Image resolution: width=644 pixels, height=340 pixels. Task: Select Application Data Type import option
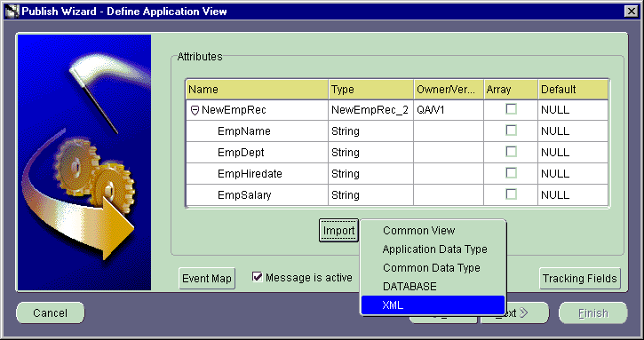(x=433, y=249)
